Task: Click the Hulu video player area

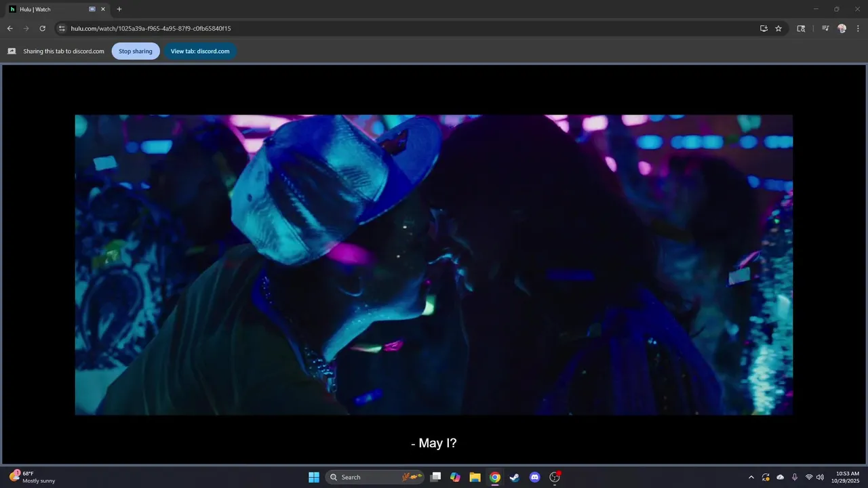Action: pyautogui.click(x=434, y=264)
